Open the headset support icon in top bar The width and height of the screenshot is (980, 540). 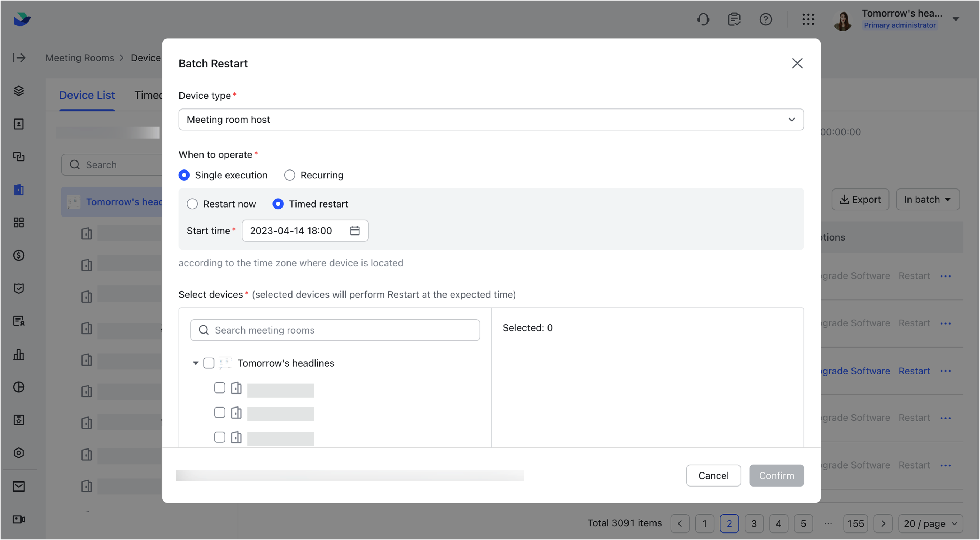[703, 19]
